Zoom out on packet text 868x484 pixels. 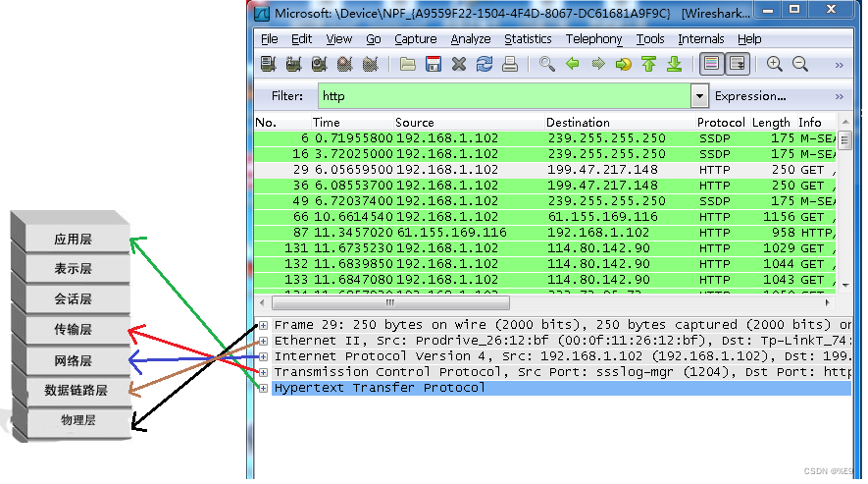(x=800, y=65)
